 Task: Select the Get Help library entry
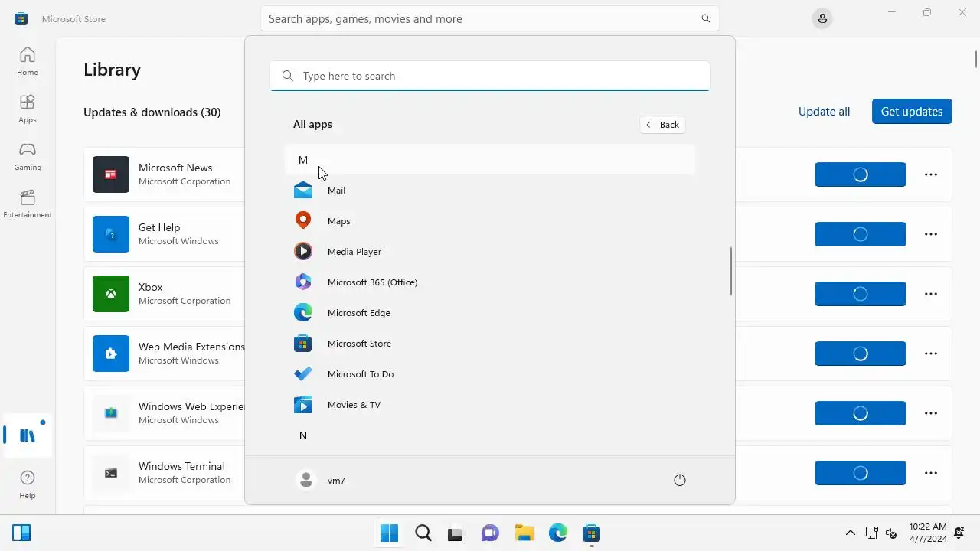(x=518, y=234)
